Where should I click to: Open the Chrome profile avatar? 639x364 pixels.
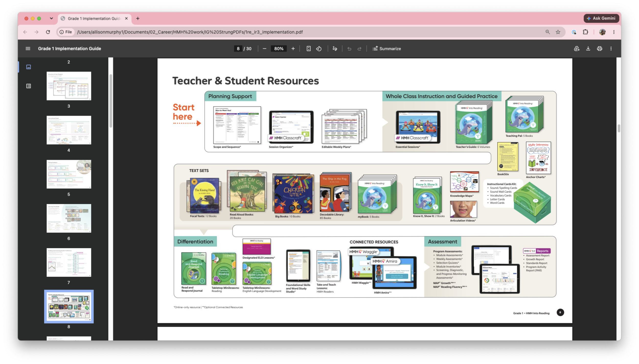pos(602,32)
